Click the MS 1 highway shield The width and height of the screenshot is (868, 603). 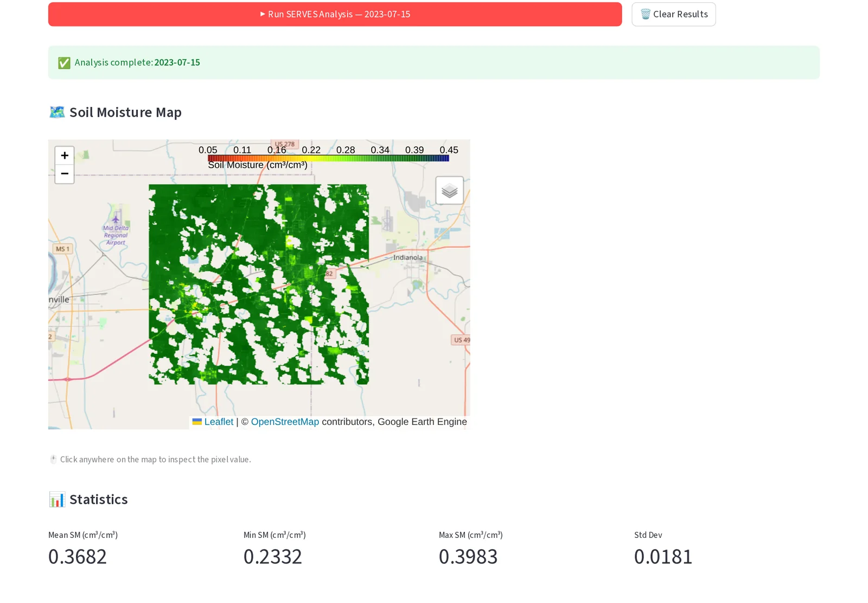pos(62,249)
